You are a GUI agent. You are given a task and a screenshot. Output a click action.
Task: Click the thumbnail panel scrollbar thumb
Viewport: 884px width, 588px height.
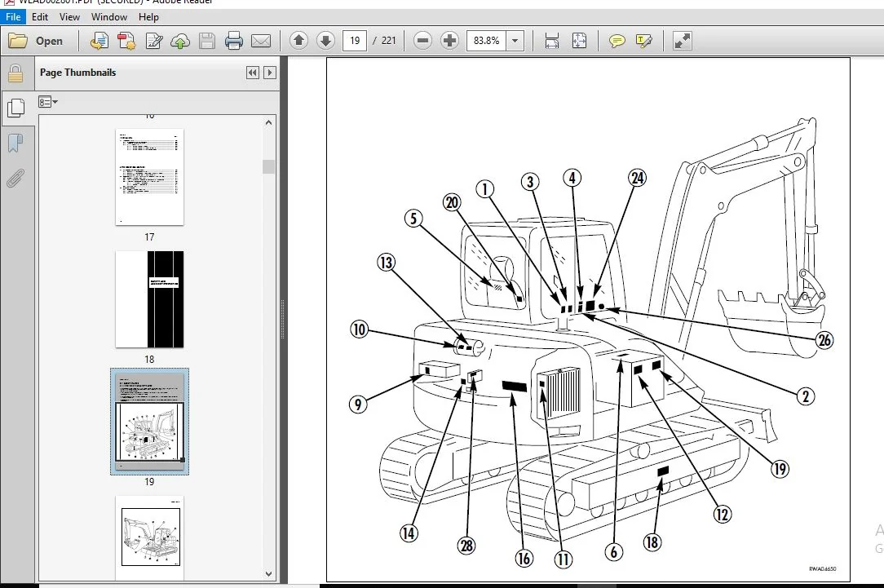pyautogui.click(x=268, y=167)
